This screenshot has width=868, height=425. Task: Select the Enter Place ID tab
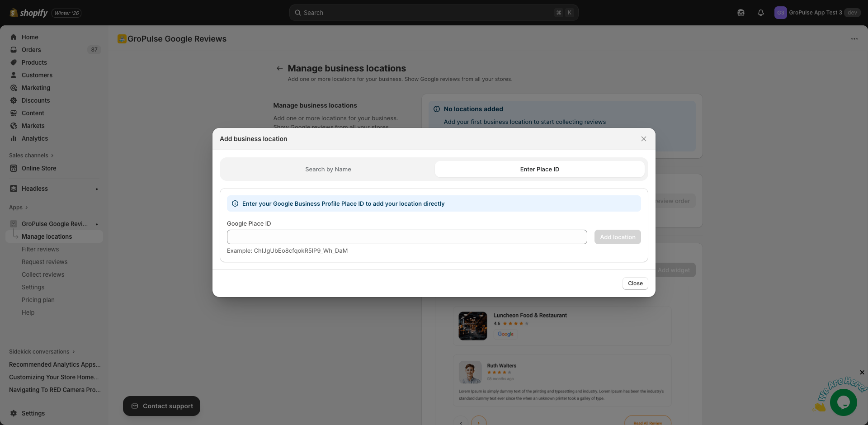click(539, 169)
